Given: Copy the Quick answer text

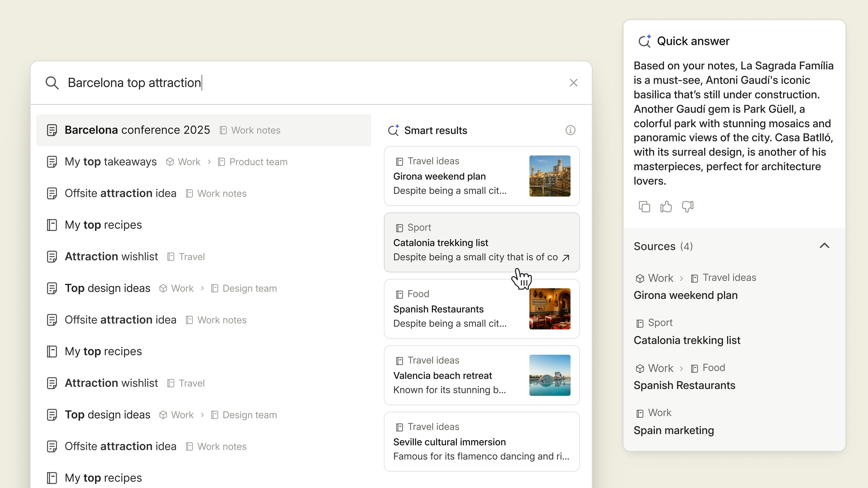Looking at the screenshot, I should tap(645, 206).
